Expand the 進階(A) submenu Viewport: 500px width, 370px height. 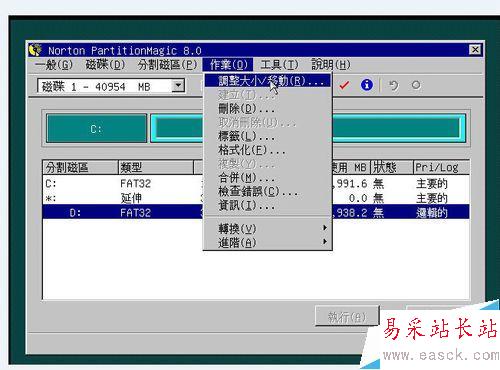tap(268, 242)
